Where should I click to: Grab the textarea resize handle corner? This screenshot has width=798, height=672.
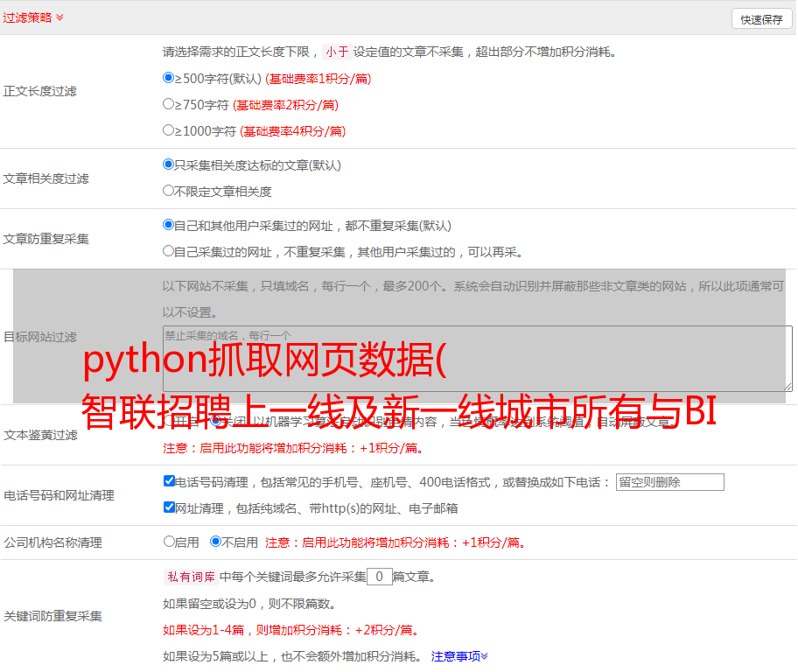pyautogui.click(x=787, y=387)
